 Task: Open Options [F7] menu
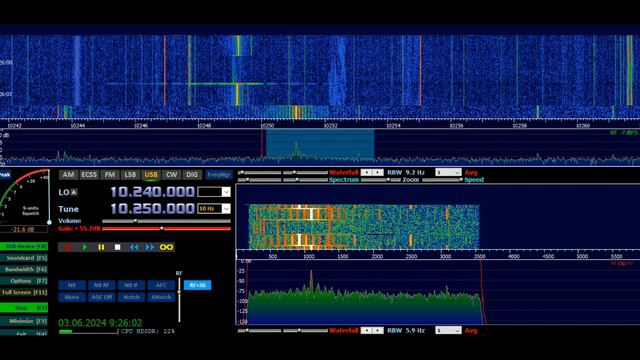(x=24, y=281)
